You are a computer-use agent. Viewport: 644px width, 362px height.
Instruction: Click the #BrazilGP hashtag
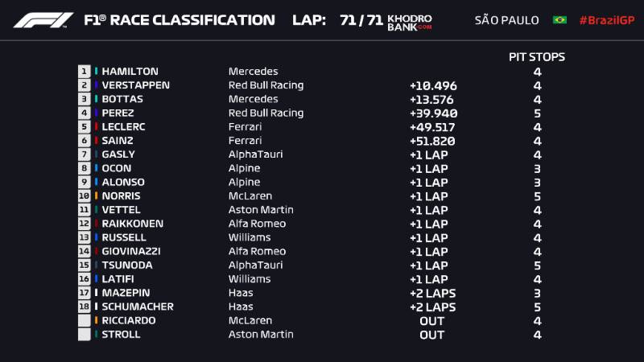(607, 20)
